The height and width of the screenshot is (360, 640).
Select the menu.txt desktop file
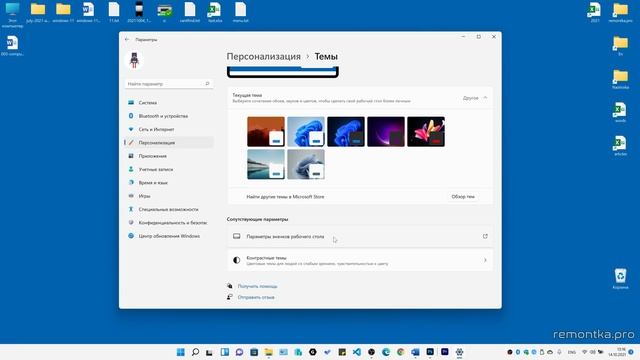(240, 12)
